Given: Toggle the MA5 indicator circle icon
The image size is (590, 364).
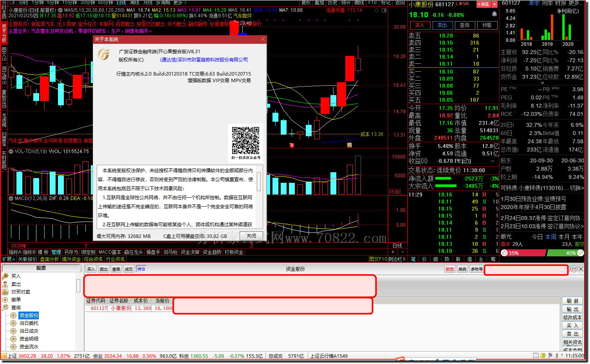Looking at the screenshot, I should (x=60, y=10).
